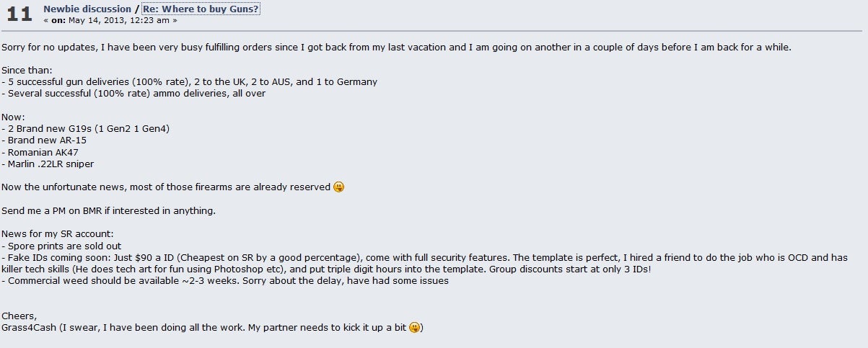Click the "5 successful gun deliveries" line
The image size is (868, 348).
coord(189,82)
